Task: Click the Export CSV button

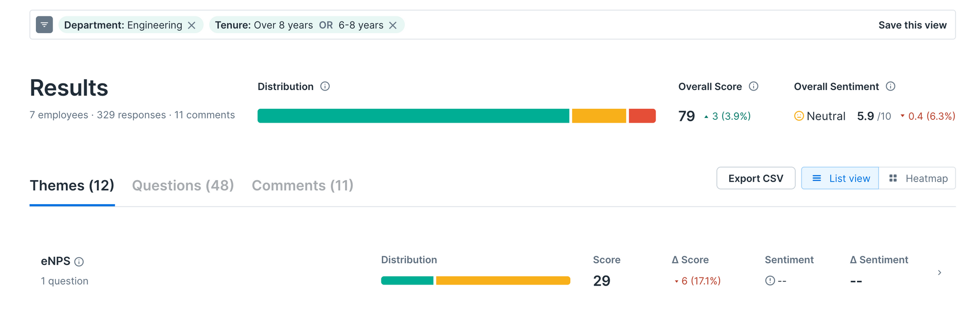Action: point(756,178)
